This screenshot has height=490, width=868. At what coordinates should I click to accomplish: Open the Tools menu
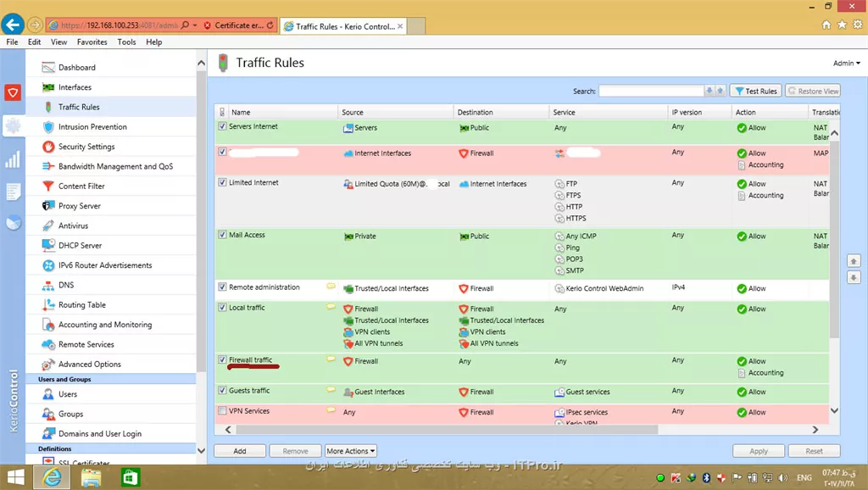tap(126, 42)
